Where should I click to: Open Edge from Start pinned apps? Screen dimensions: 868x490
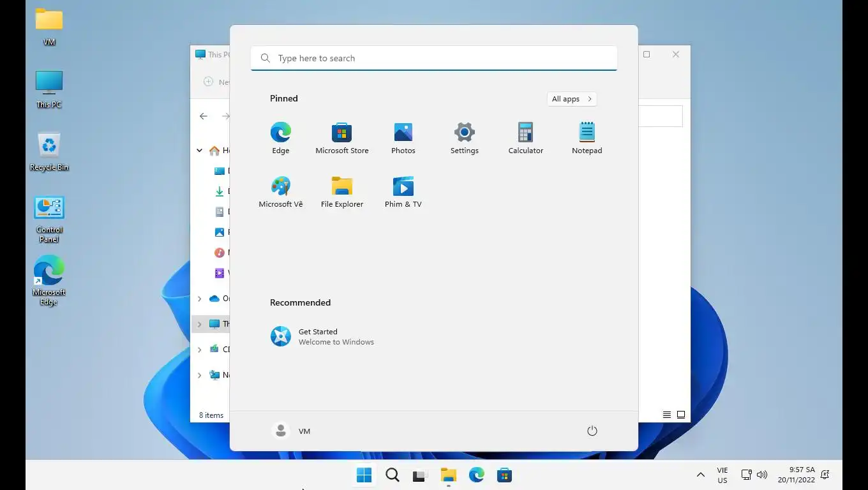click(281, 138)
